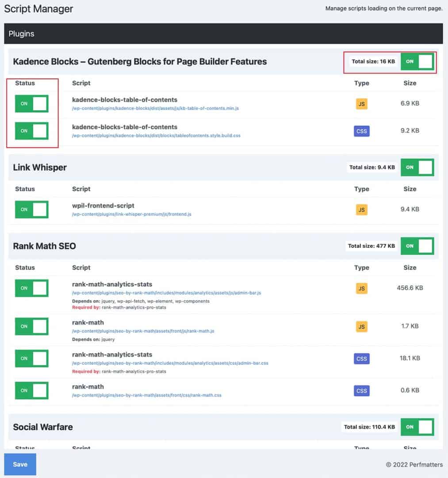Turn off the 18.1 KB rank-math-analytics-stats CSS toggle

click(x=32, y=358)
